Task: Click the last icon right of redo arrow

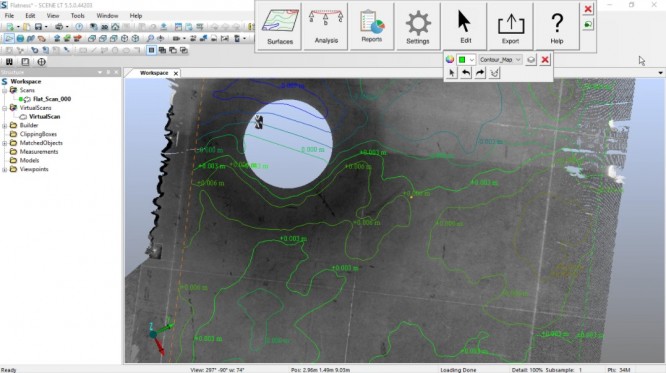Action: pyautogui.click(x=494, y=73)
